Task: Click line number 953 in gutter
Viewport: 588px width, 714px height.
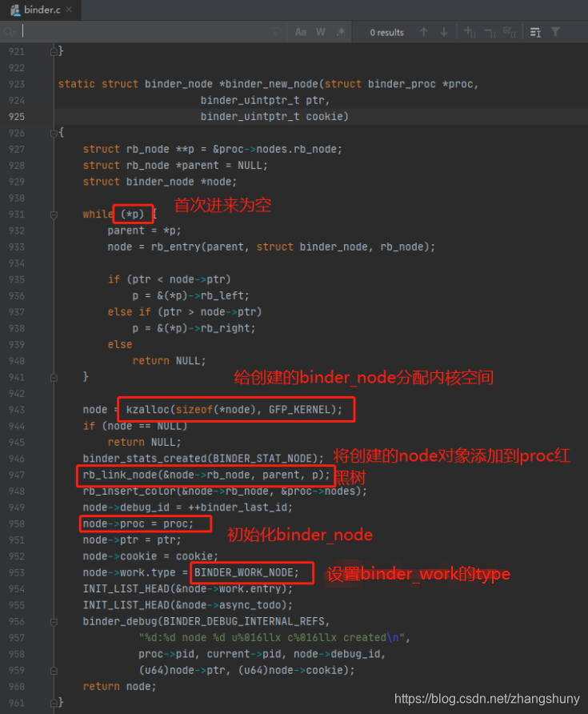Action: pyautogui.click(x=16, y=572)
